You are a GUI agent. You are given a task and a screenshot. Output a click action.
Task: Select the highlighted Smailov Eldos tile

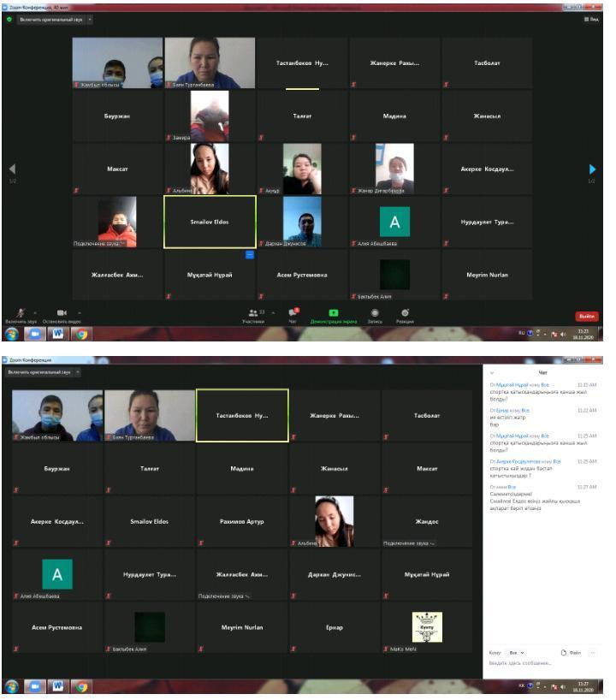[210, 222]
